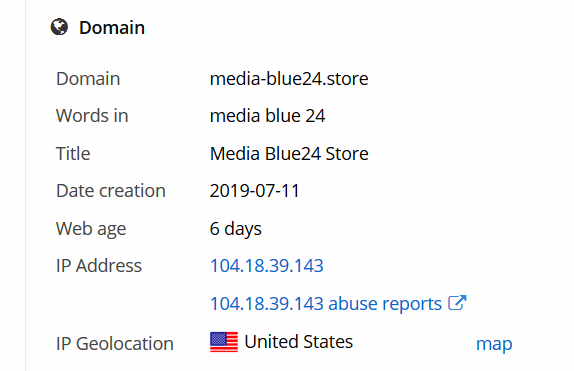Click the United States flag icon
The width and height of the screenshot is (574, 371).
[224, 342]
